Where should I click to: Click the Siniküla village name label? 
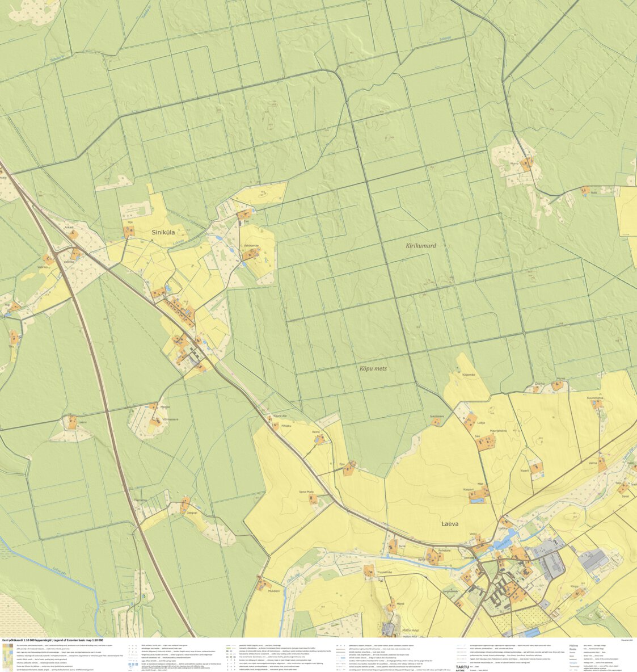point(164,233)
